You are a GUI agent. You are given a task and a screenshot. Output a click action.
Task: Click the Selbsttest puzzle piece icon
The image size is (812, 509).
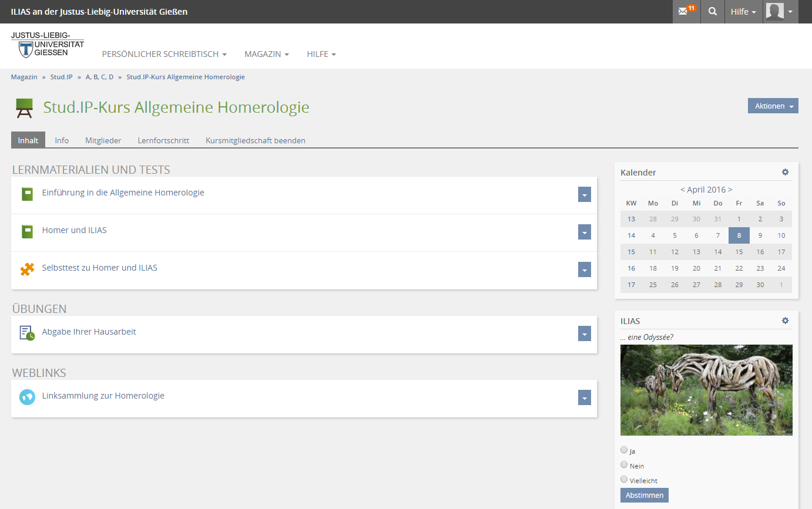coord(27,269)
